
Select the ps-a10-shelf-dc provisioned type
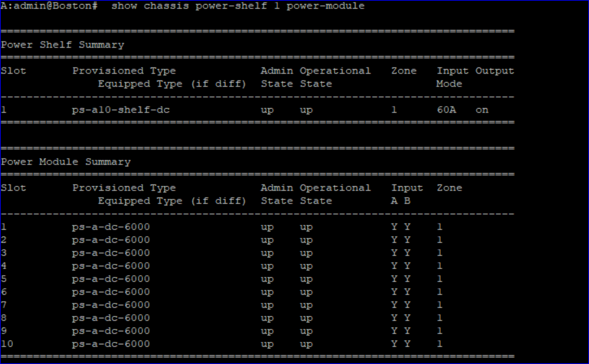pyautogui.click(x=120, y=110)
